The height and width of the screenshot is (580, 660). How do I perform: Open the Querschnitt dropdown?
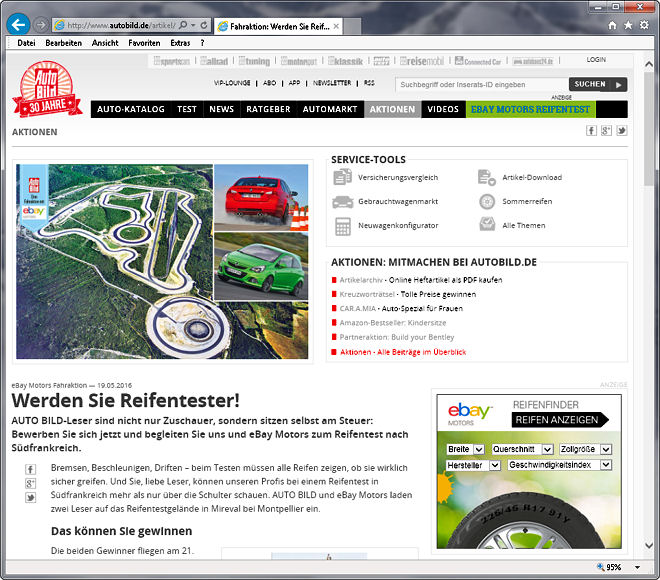point(522,450)
